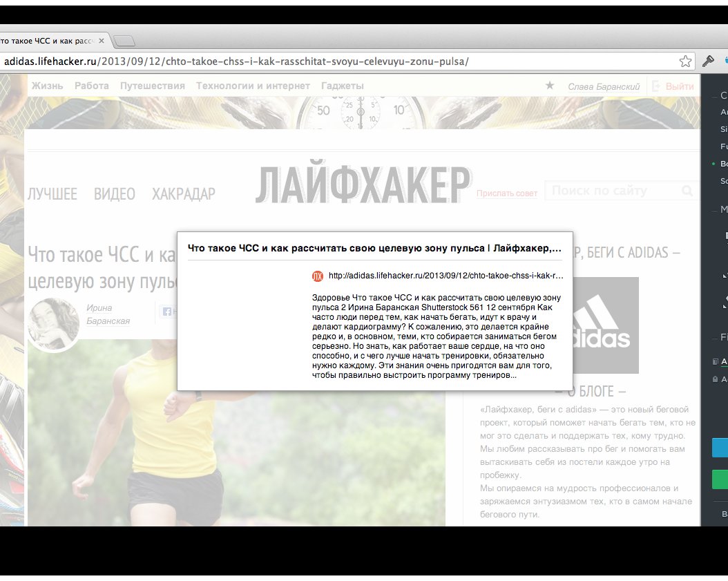The height and width of the screenshot is (581, 728).
Task: Go to the ВИДЕО section
Action: (x=114, y=193)
